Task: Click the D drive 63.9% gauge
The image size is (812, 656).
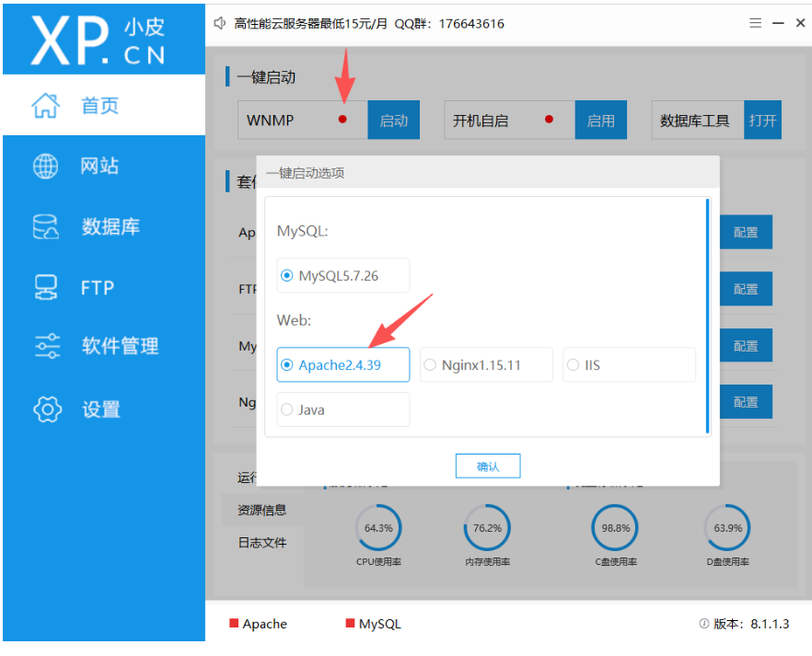Action: click(x=727, y=528)
